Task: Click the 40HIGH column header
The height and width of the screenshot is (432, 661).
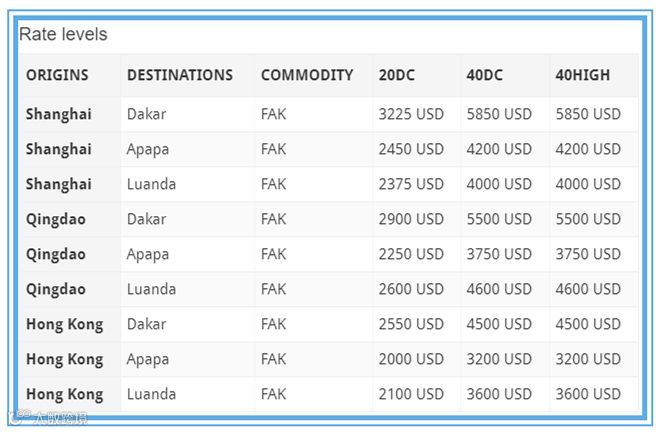Action: [582, 75]
